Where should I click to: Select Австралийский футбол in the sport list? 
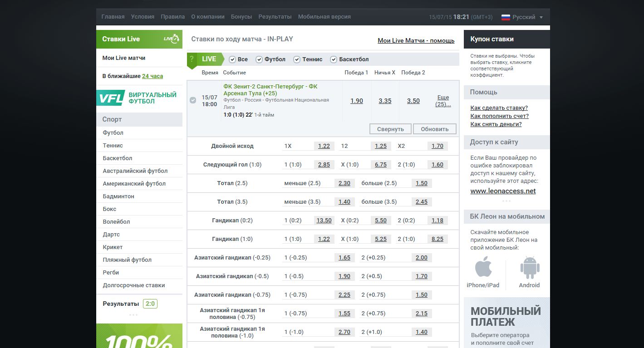tap(135, 171)
